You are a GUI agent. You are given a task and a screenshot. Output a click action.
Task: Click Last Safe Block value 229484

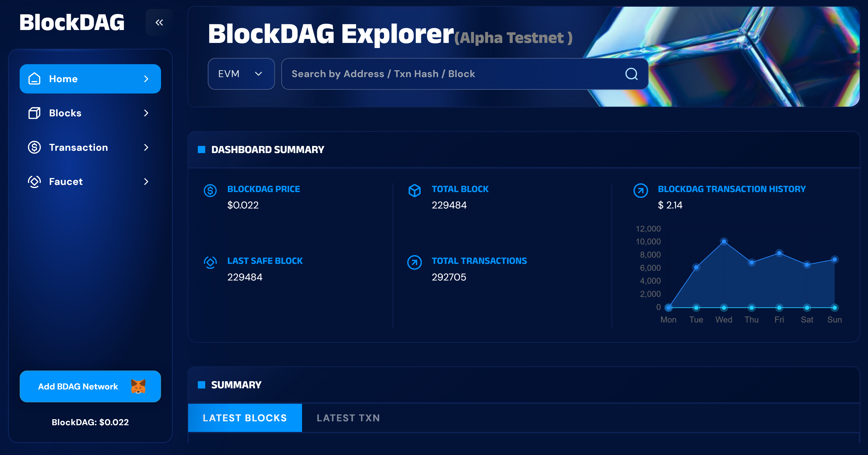(245, 277)
